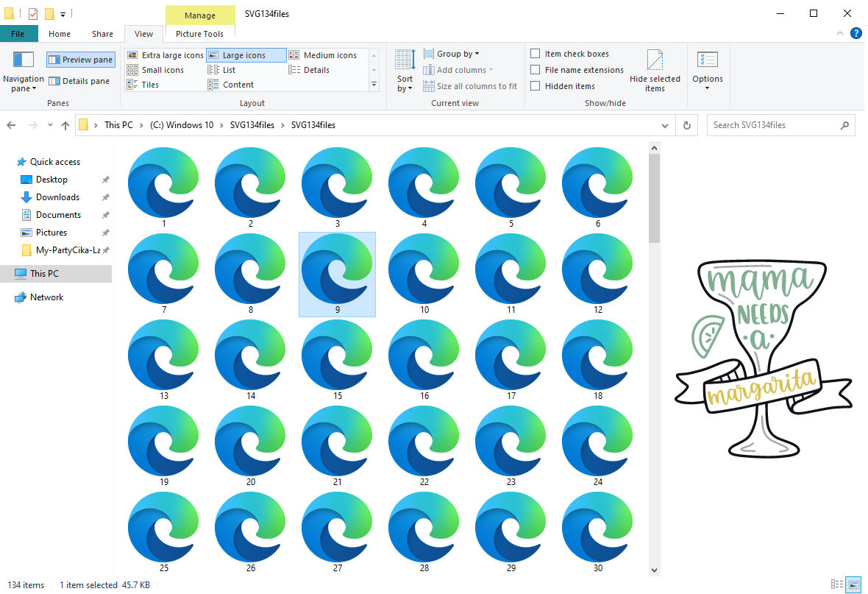
Task: Switch to Extra large icons layout
Action: [165, 55]
